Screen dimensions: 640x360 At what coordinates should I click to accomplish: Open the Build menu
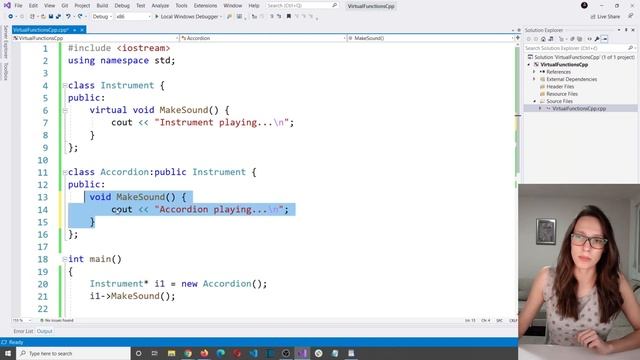[102, 6]
